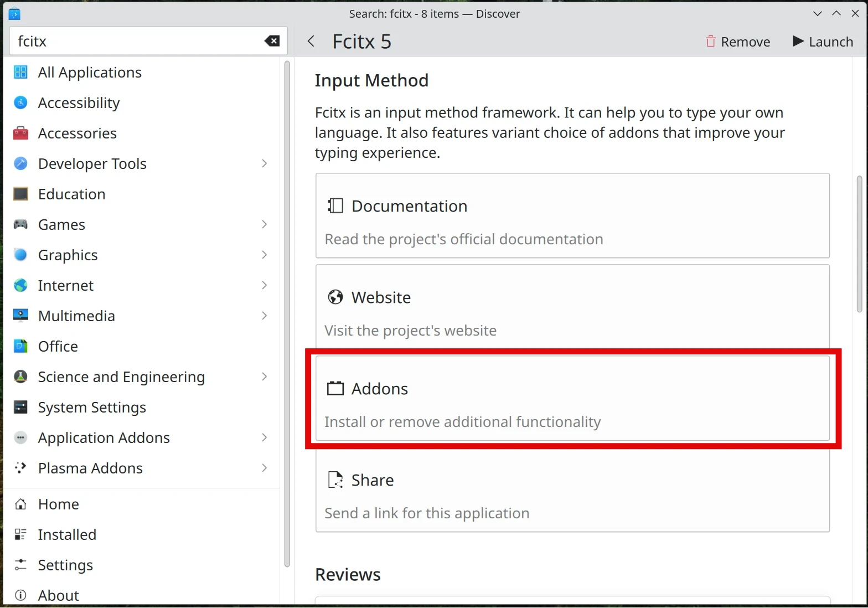This screenshot has width=868, height=608.
Task: Click the Internet globe icon
Action: click(20, 285)
